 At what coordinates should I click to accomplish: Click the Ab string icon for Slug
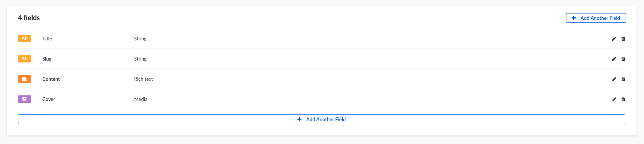click(24, 59)
